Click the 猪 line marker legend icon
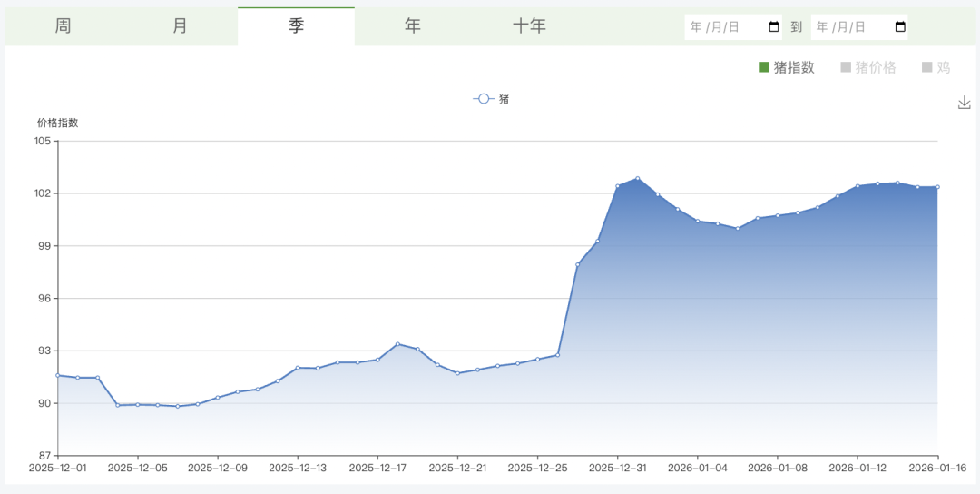980x494 pixels. click(484, 99)
